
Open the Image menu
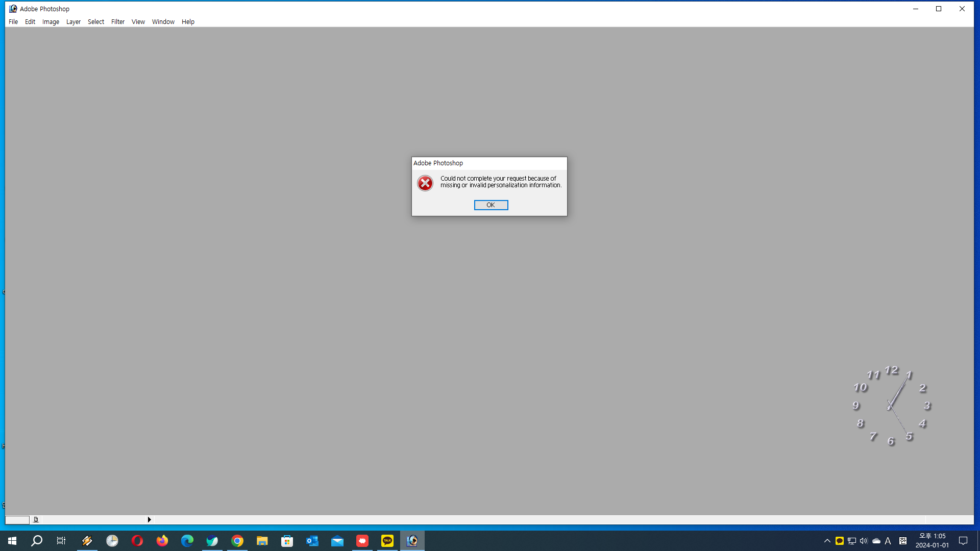[51, 22]
